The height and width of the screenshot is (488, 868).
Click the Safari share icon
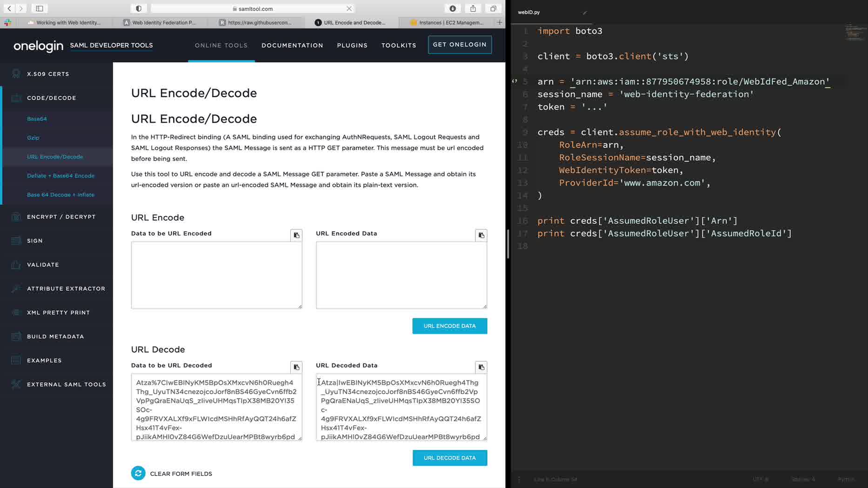click(x=473, y=8)
